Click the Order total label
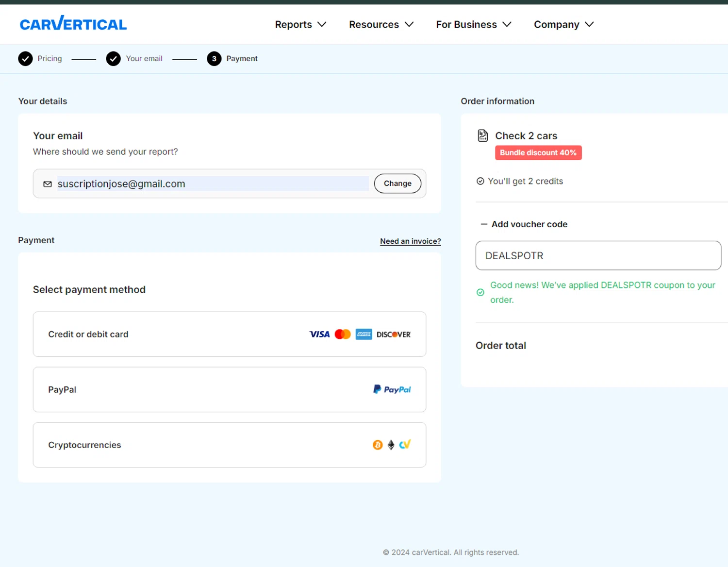Viewport: 728px width, 567px height. [x=501, y=346]
